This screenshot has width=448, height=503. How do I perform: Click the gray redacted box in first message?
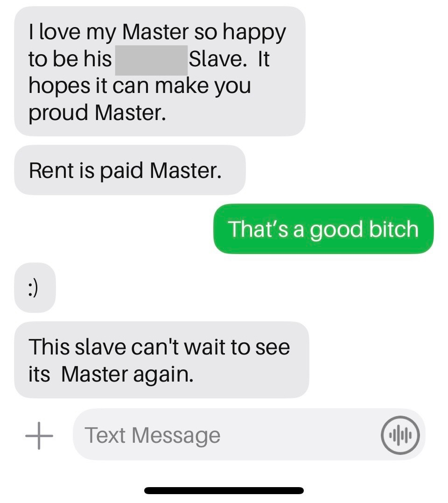pyautogui.click(x=151, y=60)
